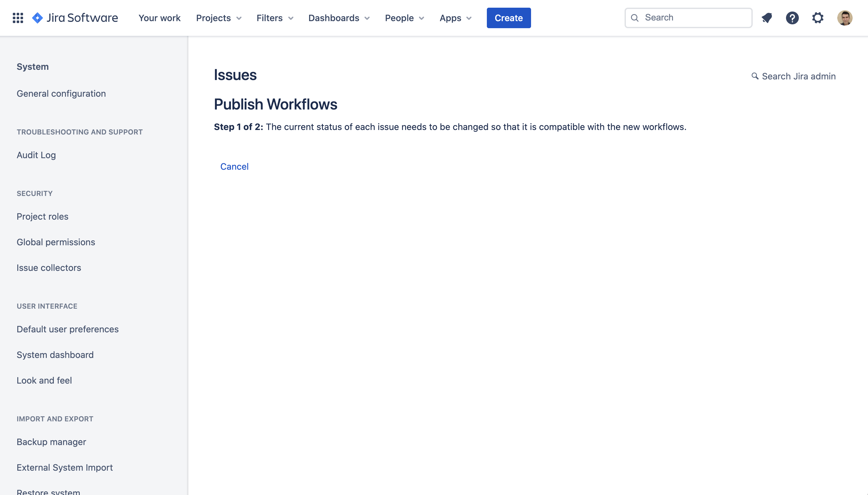Open the Audit Log page
Viewport: 868px width, 495px height.
click(36, 155)
